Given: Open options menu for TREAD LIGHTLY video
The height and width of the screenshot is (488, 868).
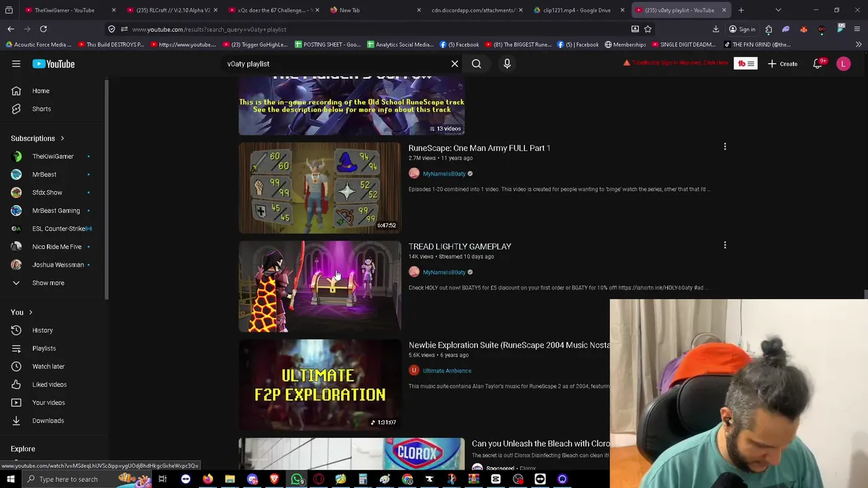Looking at the screenshot, I should pos(725,245).
